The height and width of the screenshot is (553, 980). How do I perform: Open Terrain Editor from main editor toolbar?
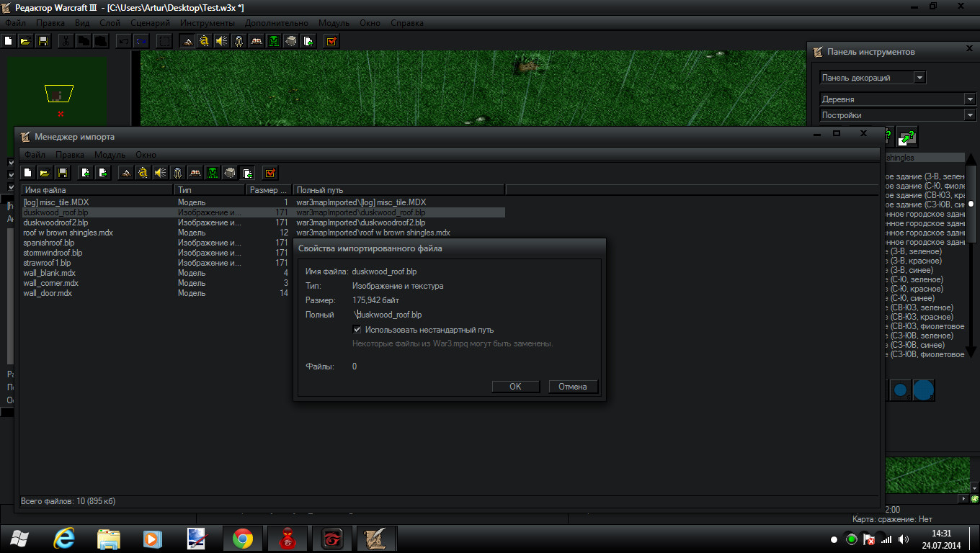187,41
